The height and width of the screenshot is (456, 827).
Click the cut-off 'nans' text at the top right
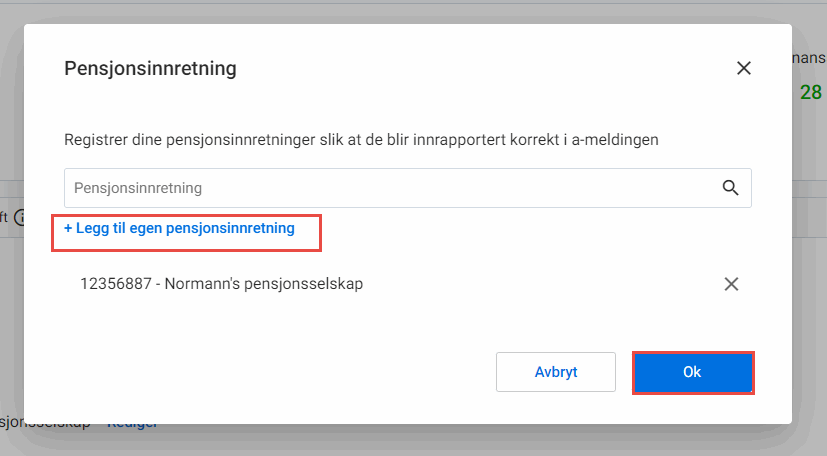click(809, 57)
